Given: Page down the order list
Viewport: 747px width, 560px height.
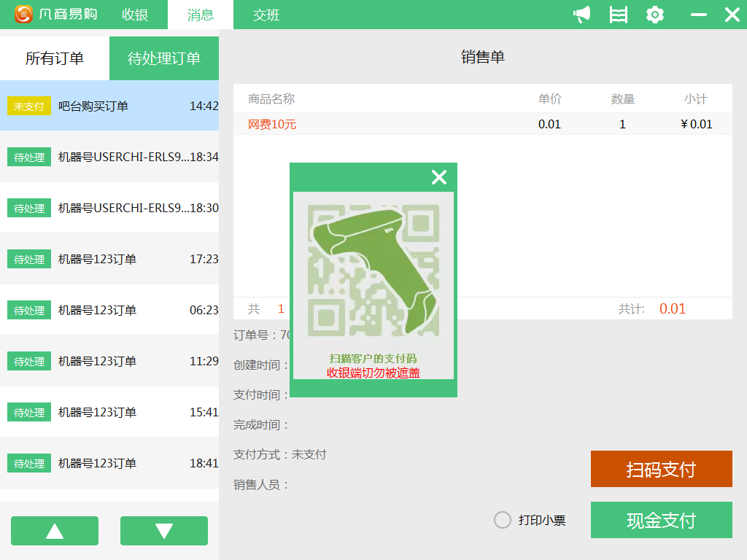Looking at the screenshot, I should click(x=164, y=531).
